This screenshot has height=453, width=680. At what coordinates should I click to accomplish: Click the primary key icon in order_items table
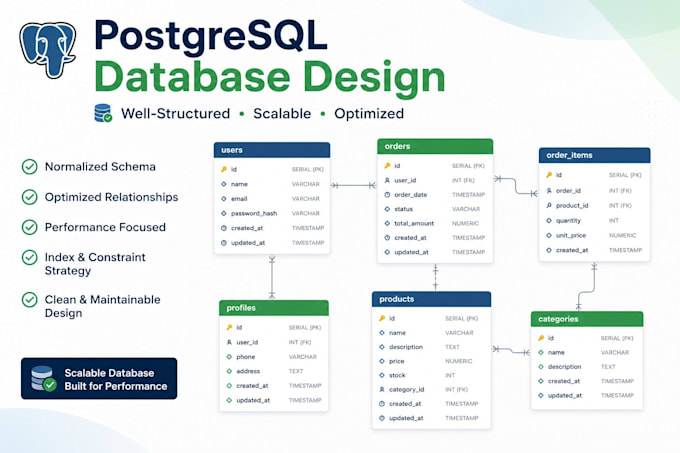tap(549, 175)
